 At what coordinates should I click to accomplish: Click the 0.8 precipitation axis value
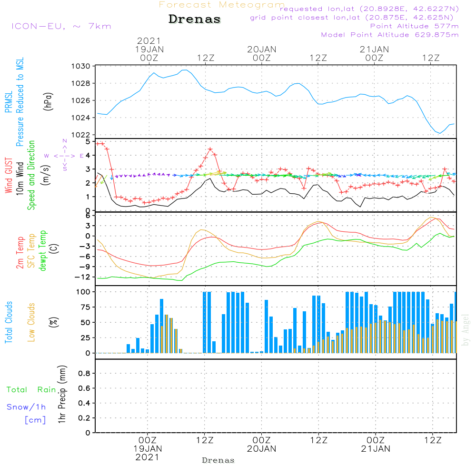pos(84,373)
